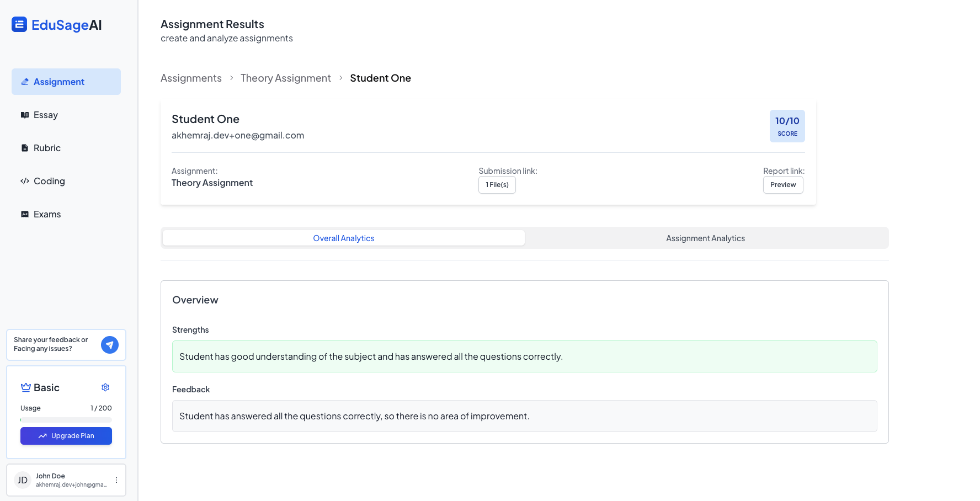Click the Essay book icon
Viewport: 980px width, 501px height.
tap(25, 115)
